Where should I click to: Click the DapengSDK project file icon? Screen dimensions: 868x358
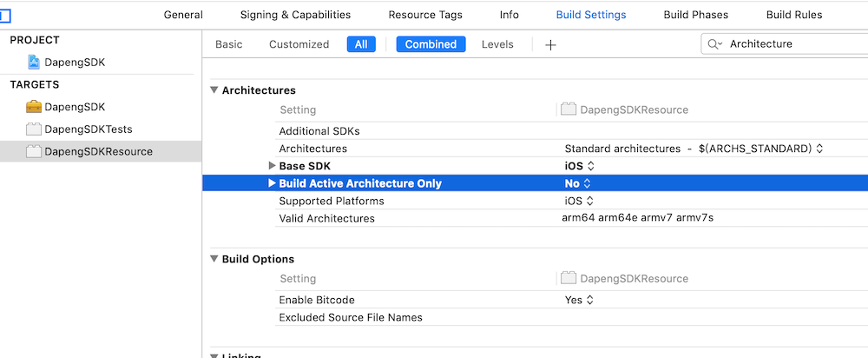pos(34,63)
